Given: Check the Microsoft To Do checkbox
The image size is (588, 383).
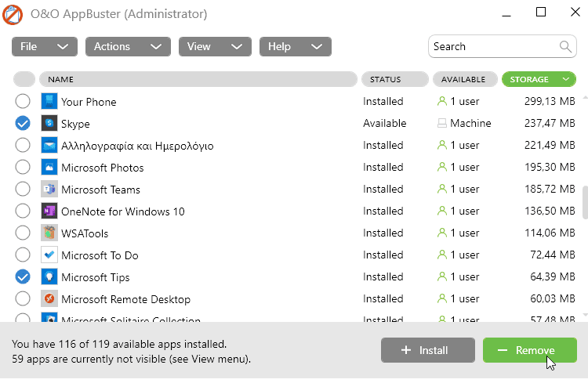Looking at the screenshot, I should (x=23, y=255).
